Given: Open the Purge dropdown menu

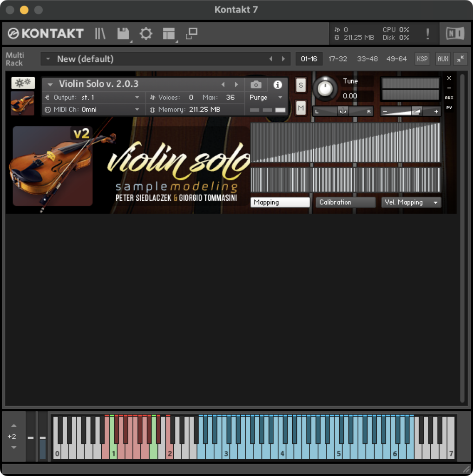Looking at the screenshot, I should click(x=266, y=98).
